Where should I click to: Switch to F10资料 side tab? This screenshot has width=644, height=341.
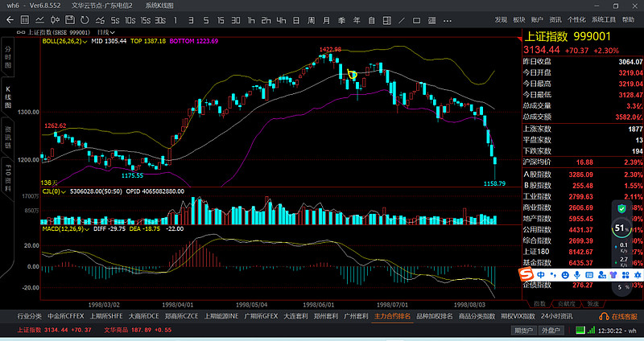8,177
